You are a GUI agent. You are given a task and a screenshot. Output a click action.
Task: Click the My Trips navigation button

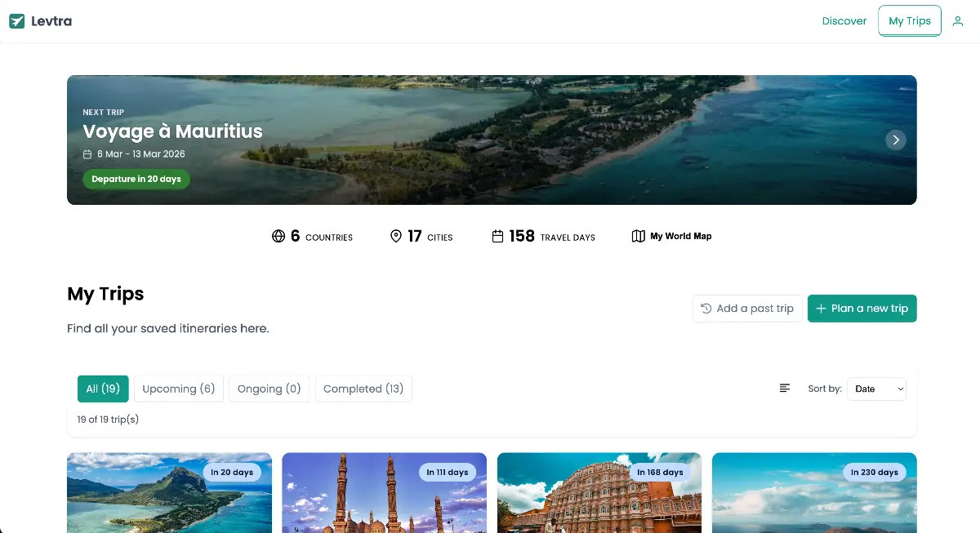click(x=909, y=21)
